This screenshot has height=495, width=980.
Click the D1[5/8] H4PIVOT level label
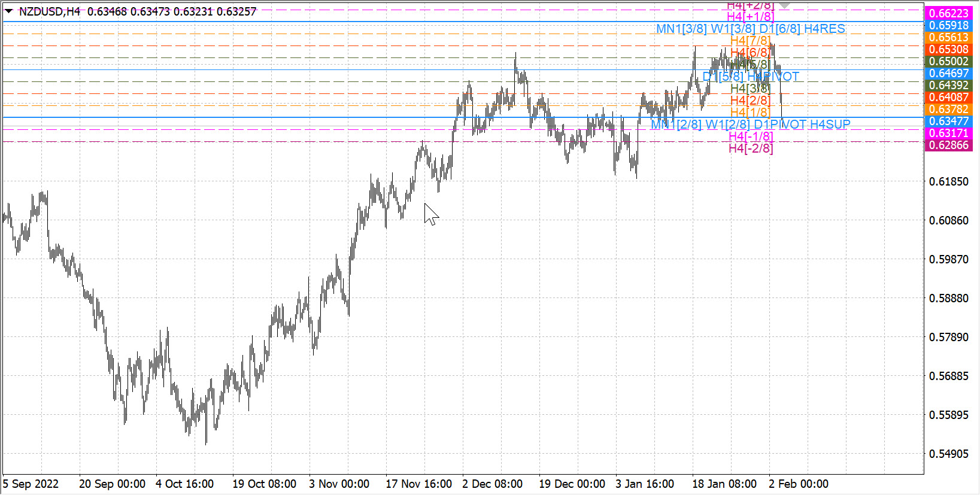click(750, 77)
